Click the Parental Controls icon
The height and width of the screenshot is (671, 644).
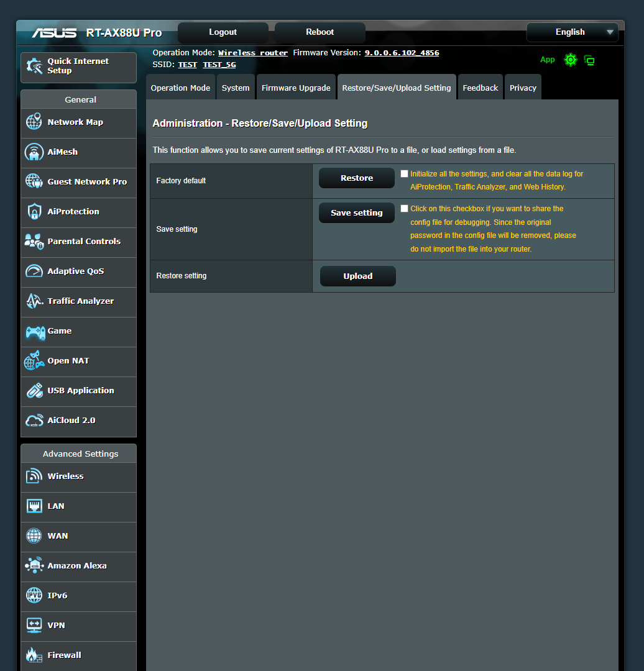point(34,241)
